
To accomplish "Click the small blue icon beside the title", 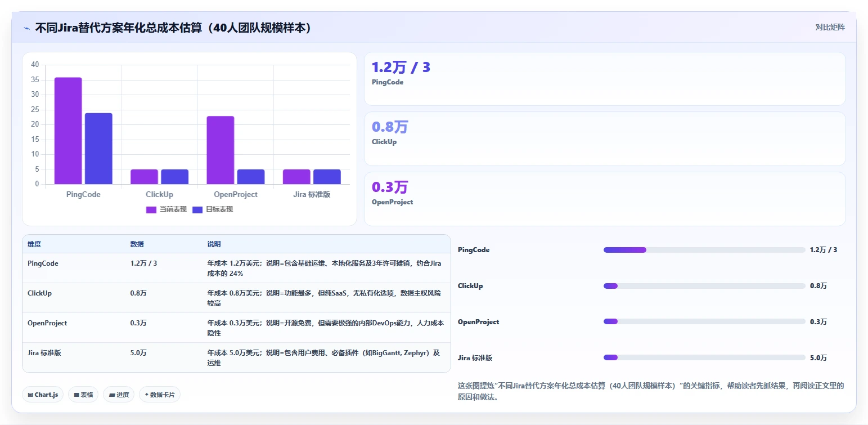I will tap(26, 28).
